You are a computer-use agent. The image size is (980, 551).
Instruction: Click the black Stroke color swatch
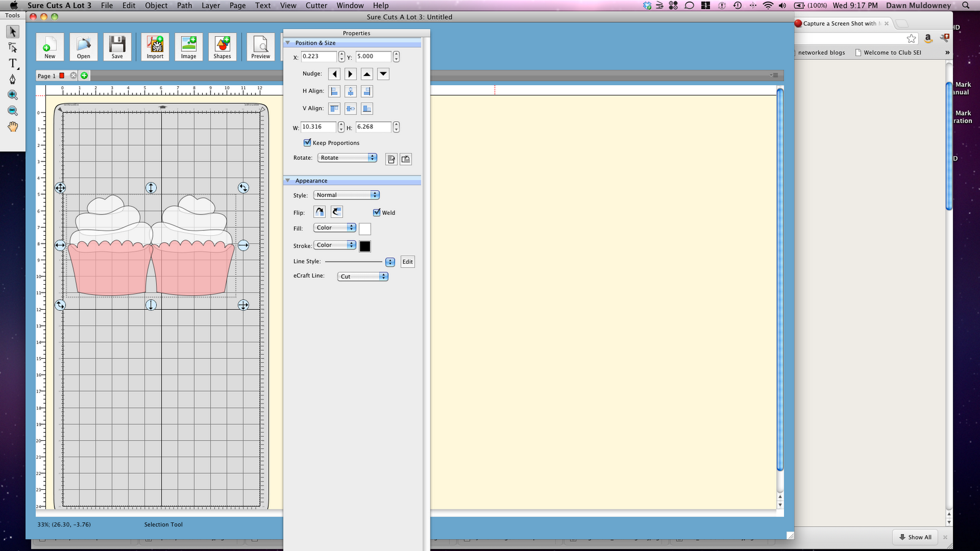(x=366, y=246)
